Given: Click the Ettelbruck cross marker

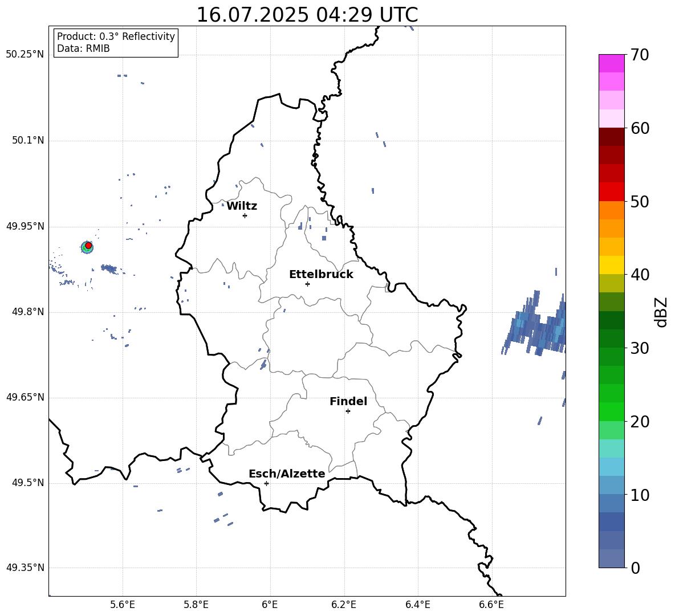Looking at the screenshot, I should pos(307,284).
